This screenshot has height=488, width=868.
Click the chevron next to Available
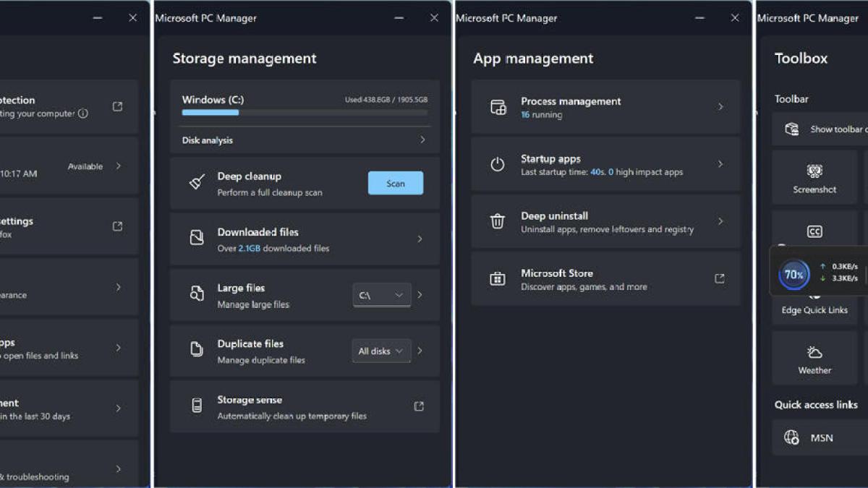coord(119,166)
